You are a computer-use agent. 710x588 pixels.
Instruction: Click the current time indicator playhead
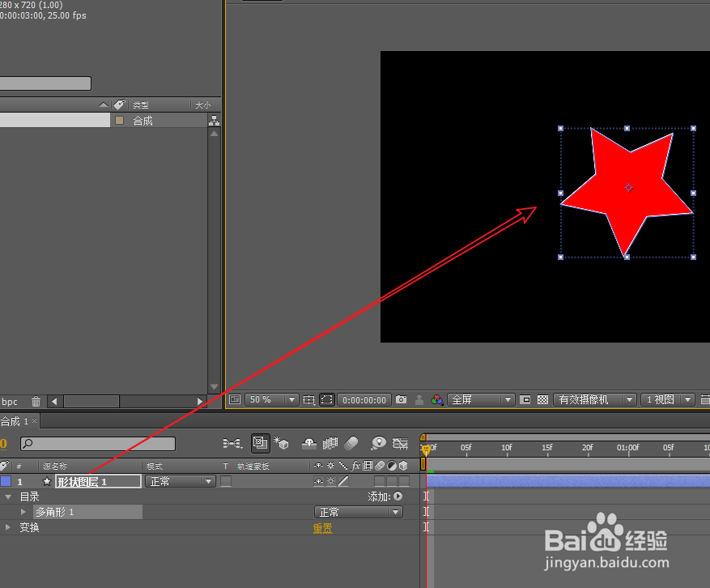pyautogui.click(x=426, y=450)
